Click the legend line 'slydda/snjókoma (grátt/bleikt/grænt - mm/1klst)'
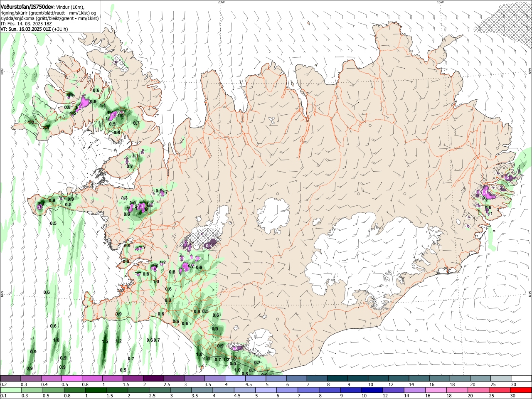532x399 pixels. tap(49, 18)
